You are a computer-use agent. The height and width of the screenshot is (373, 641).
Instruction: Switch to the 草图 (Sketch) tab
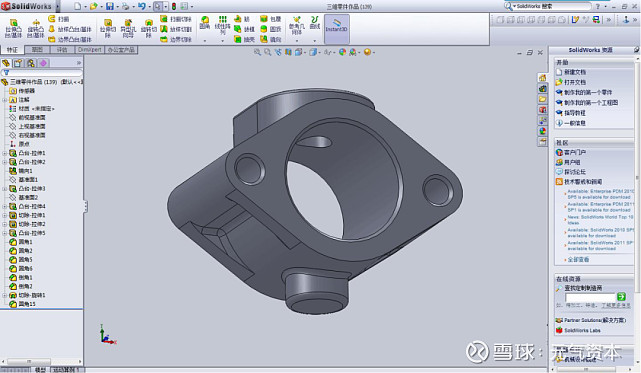(37, 50)
